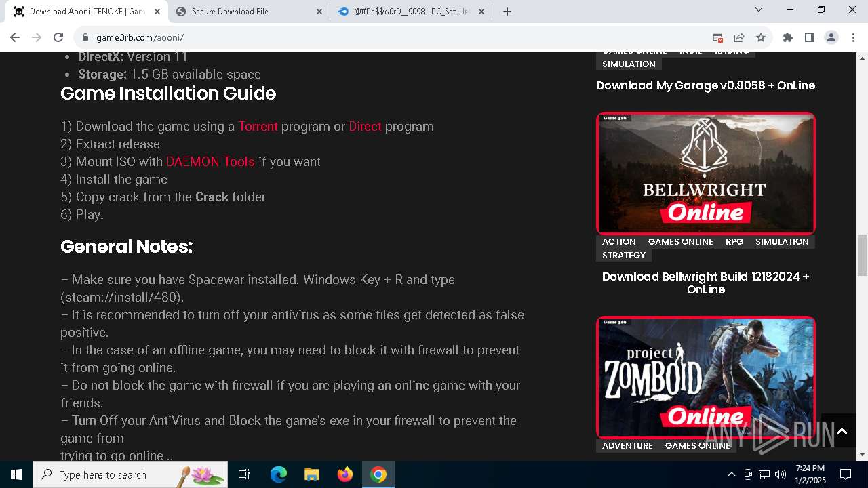Select SIMULATION tag under Bellwright
Screen dimensions: 868x488
782,241
